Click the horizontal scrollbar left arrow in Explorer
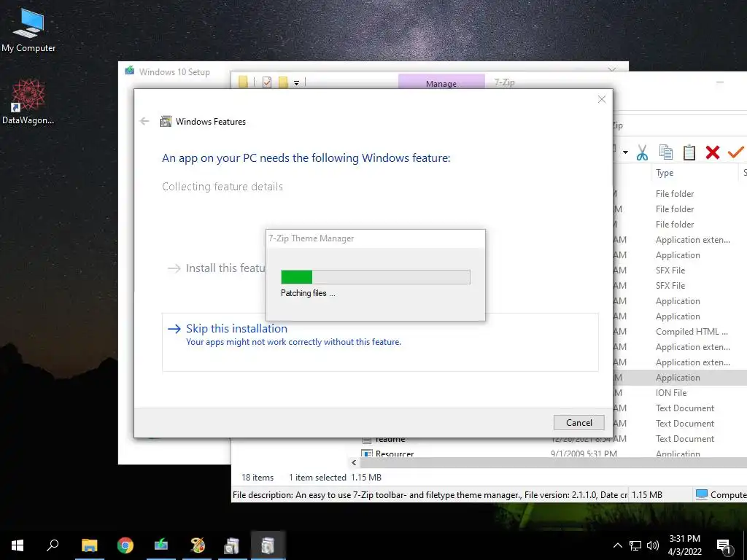This screenshot has height=560, width=747. pyautogui.click(x=354, y=462)
